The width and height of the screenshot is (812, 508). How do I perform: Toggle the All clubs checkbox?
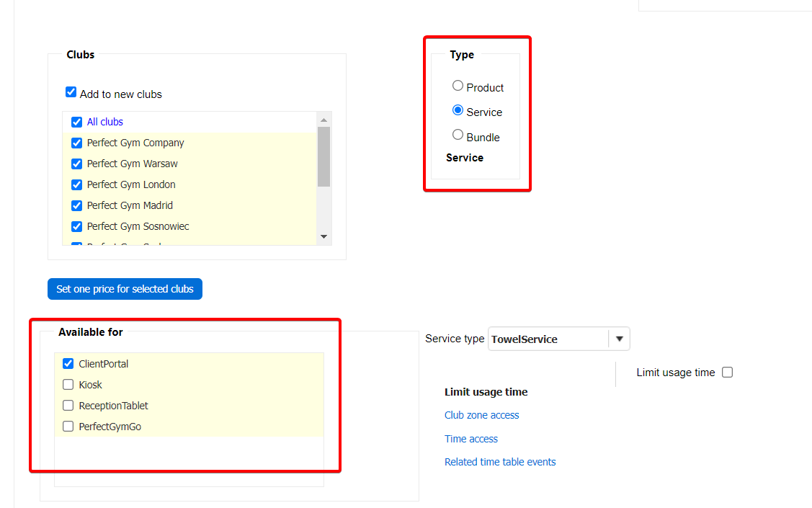(x=77, y=122)
